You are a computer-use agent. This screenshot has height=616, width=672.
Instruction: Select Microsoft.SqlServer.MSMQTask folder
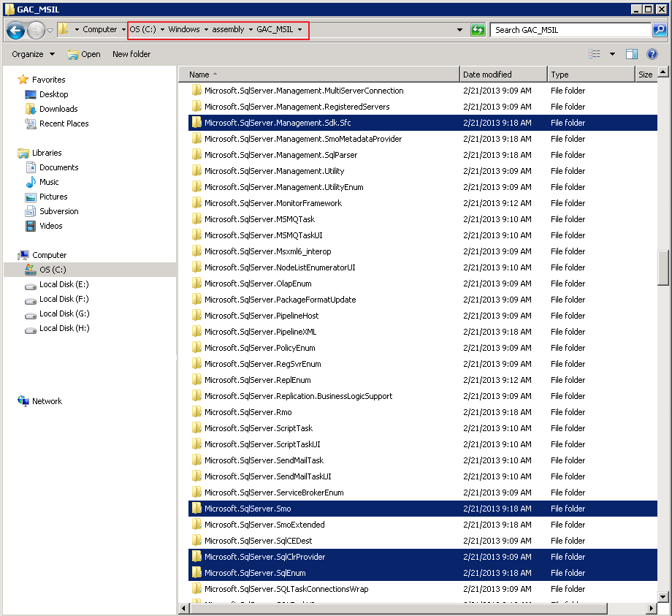point(423,219)
